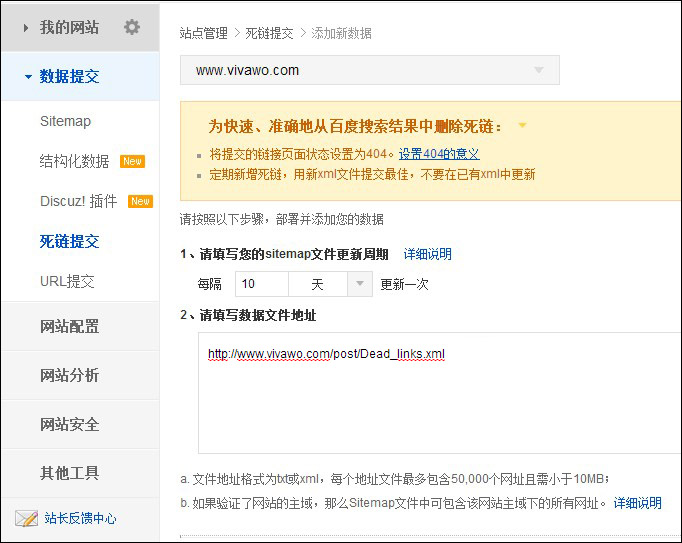Click the New badge beside Discuz! 插件
This screenshot has height=543, width=682.
[140, 201]
